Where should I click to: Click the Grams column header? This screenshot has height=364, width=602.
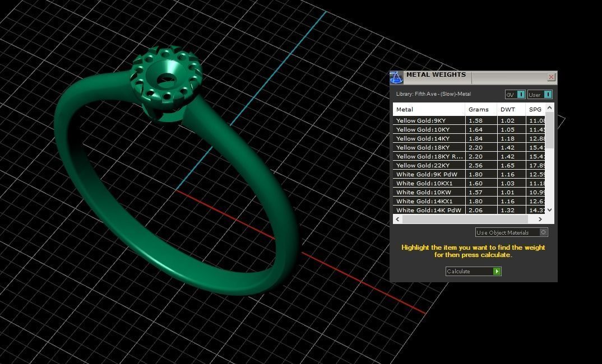click(x=481, y=109)
